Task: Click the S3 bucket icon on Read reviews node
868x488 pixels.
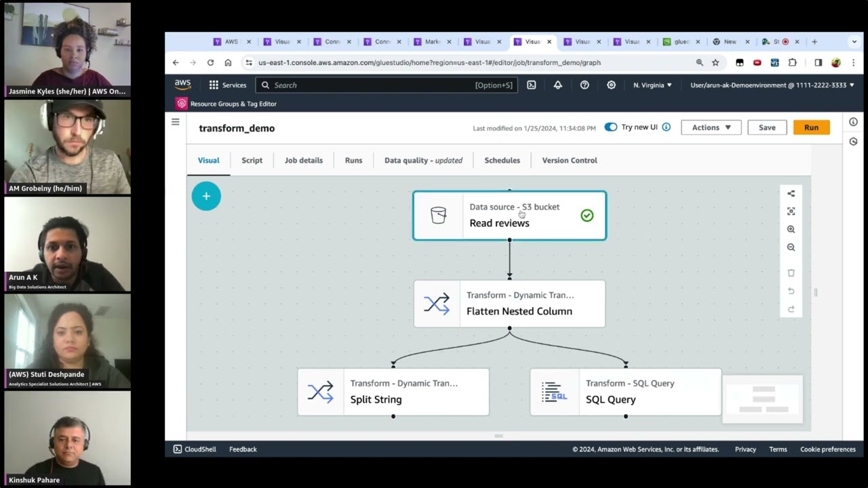Action: pyautogui.click(x=439, y=216)
